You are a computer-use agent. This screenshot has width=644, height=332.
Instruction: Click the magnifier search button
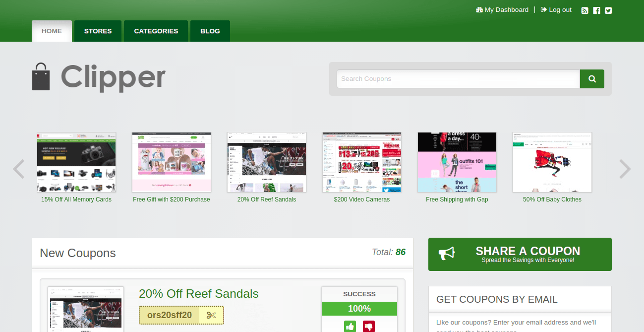pyautogui.click(x=592, y=79)
